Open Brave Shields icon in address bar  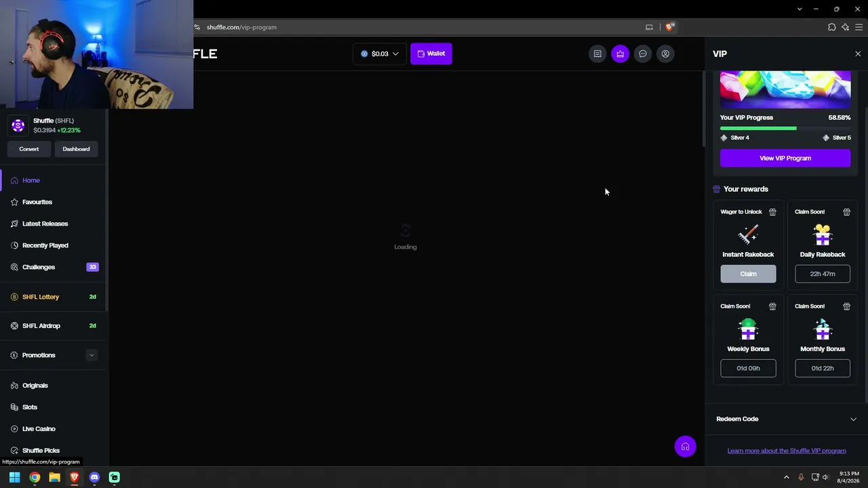(x=670, y=27)
